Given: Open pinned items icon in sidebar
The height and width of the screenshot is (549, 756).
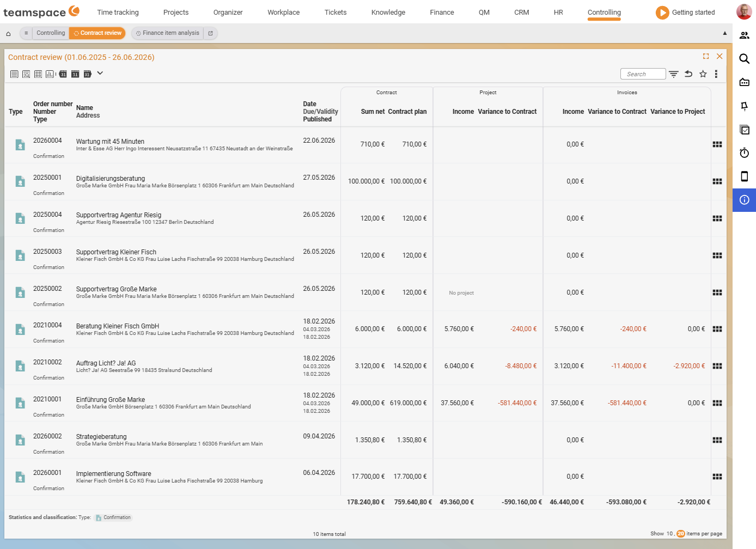Looking at the screenshot, I should coord(745,106).
